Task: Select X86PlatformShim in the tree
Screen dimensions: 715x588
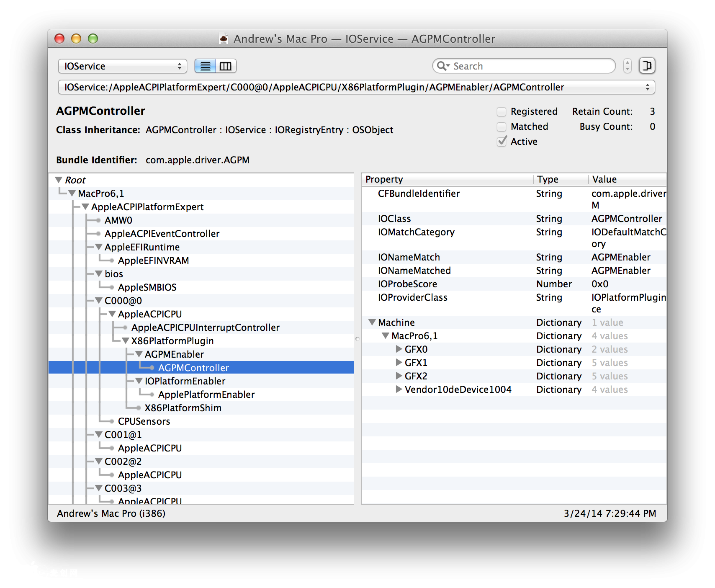Action: pos(183,408)
